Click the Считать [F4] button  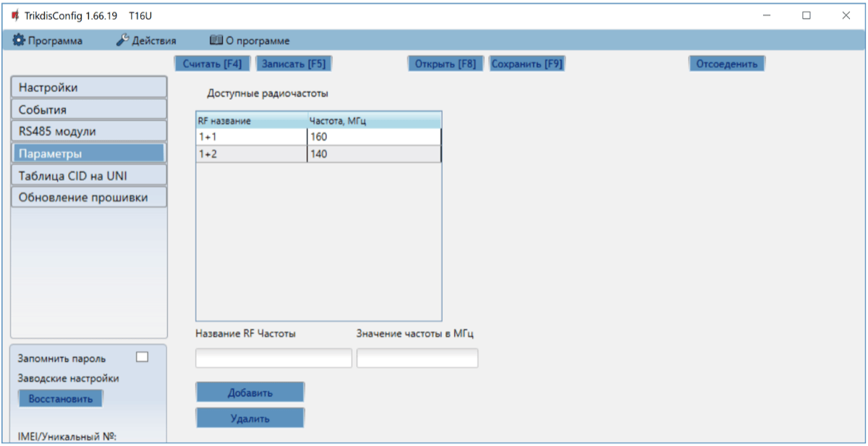[x=213, y=64]
